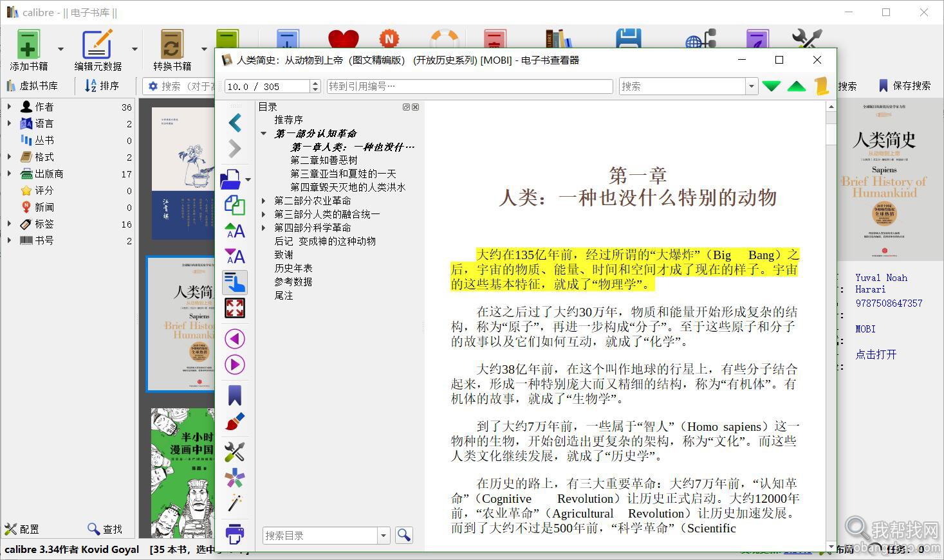Click 排序 button in calibre
This screenshot has height=560, width=944.
point(102,86)
